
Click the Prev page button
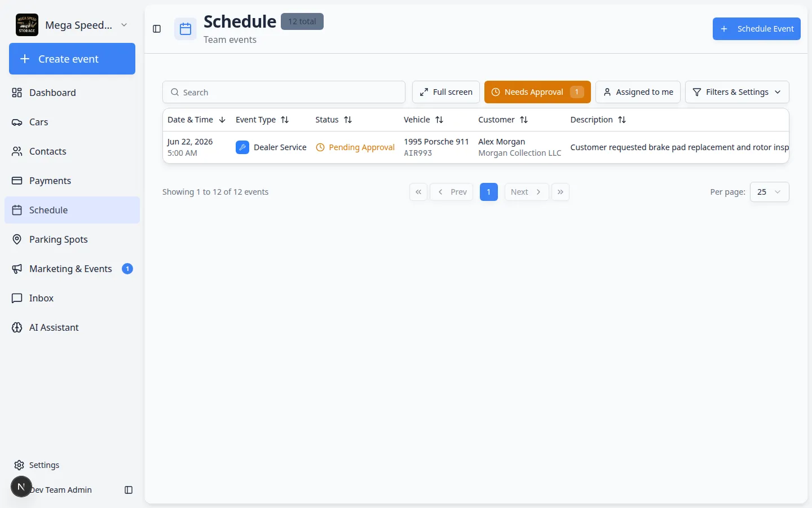click(x=452, y=192)
